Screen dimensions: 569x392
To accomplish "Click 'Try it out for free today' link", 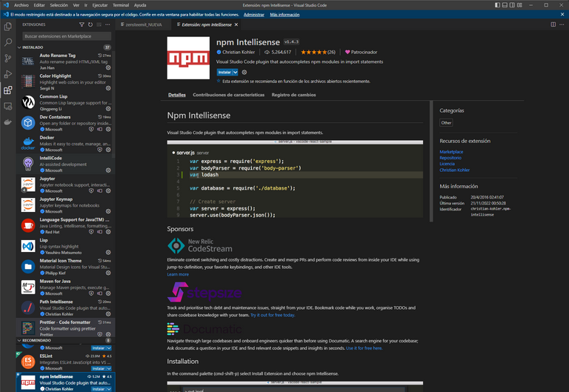I will pyautogui.click(x=273, y=315).
